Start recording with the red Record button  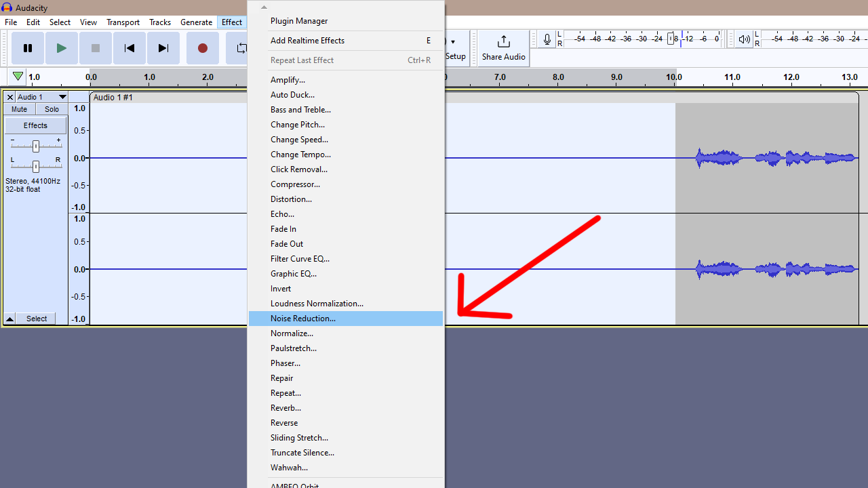click(x=203, y=48)
